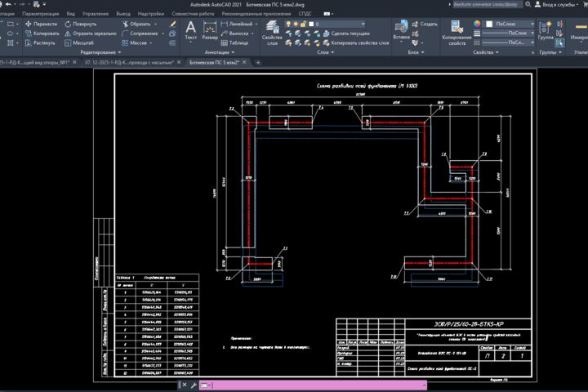Click the Undo arrow in quick access

pos(8,4)
